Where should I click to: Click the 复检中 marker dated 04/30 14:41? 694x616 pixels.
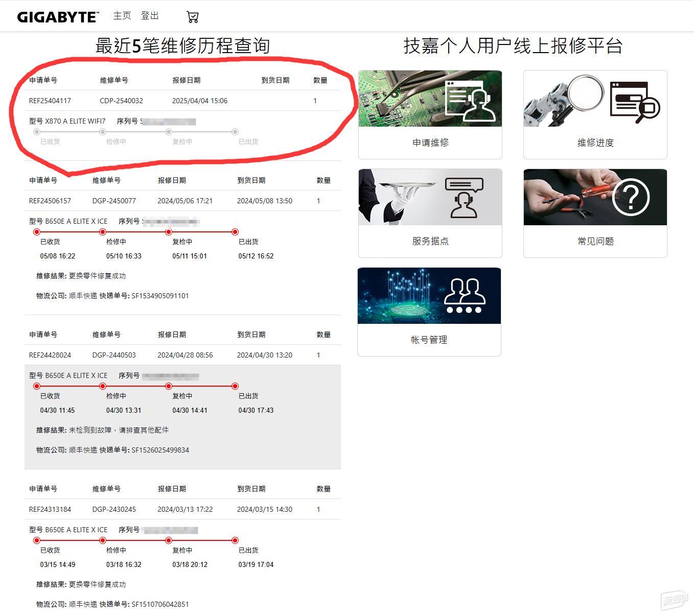[169, 386]
